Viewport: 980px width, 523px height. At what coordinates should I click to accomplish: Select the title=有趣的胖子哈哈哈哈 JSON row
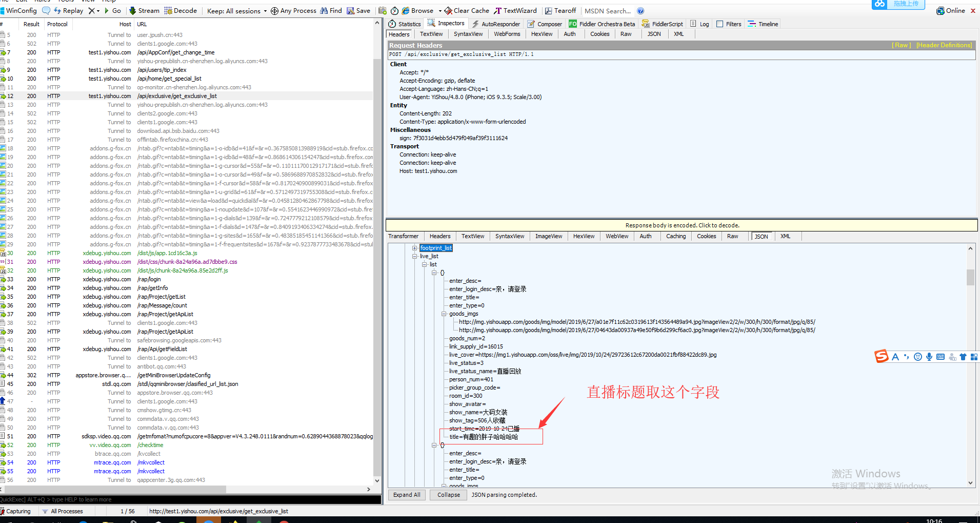[x=484, y=437]
